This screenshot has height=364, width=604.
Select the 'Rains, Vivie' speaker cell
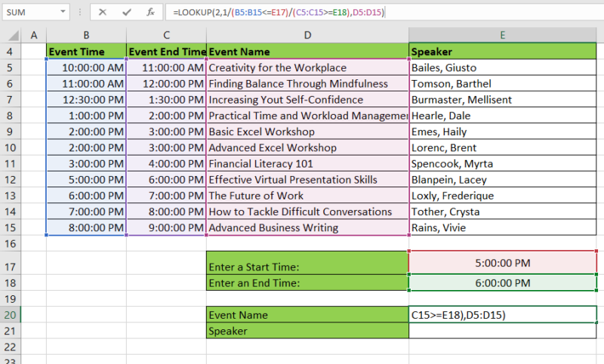[502, 227]
